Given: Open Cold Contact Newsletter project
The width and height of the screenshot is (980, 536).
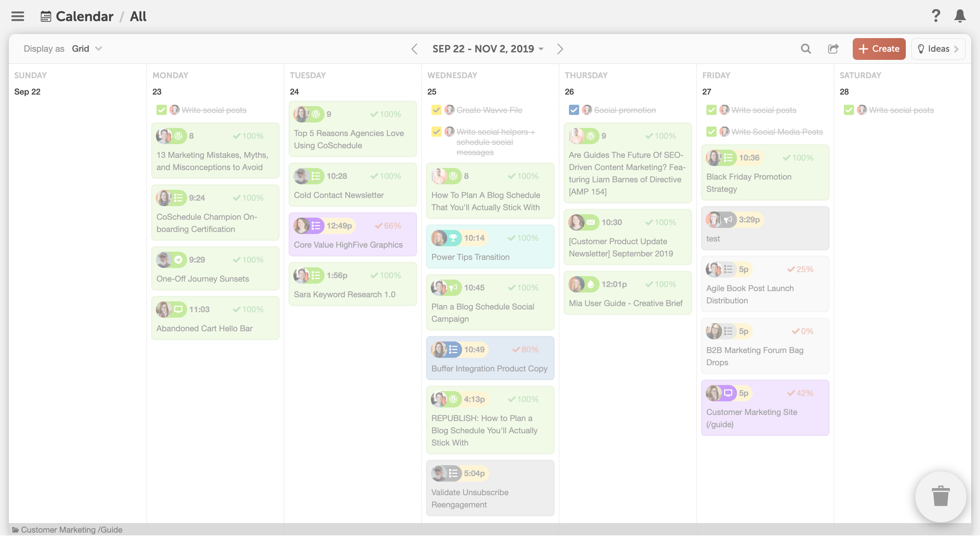Looking at the screenshot, I should (339, 195).
